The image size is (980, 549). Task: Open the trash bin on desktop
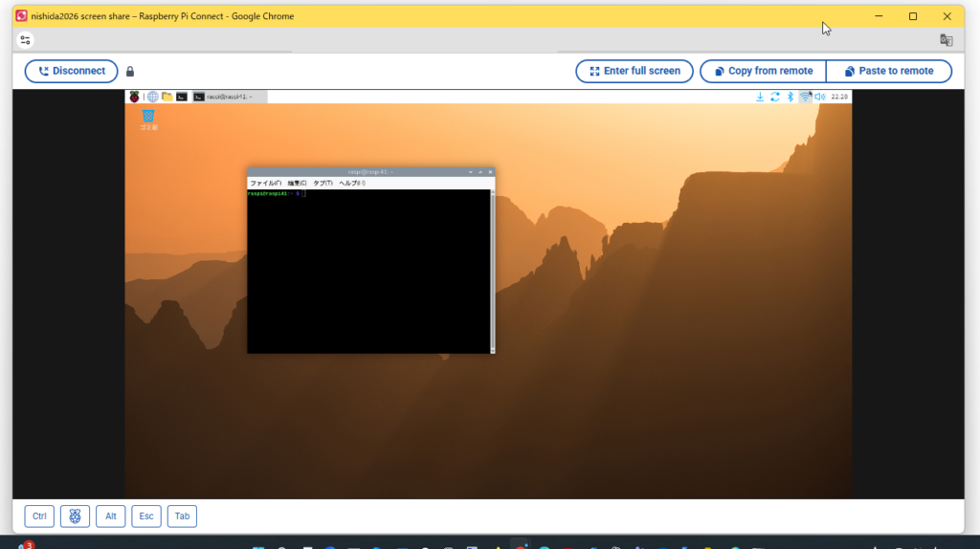(x=148, y=118)
